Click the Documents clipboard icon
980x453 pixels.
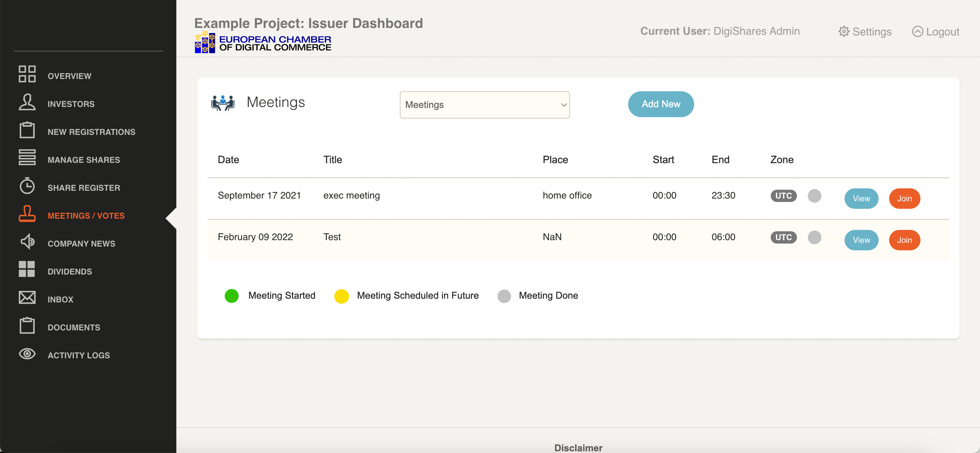(27, 326)
